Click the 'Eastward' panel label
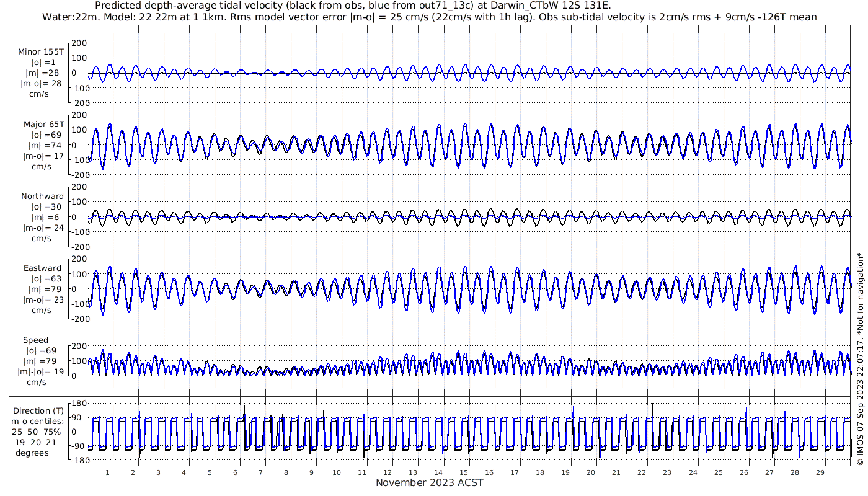Screen dimensions: 868x496 (42, 268)
